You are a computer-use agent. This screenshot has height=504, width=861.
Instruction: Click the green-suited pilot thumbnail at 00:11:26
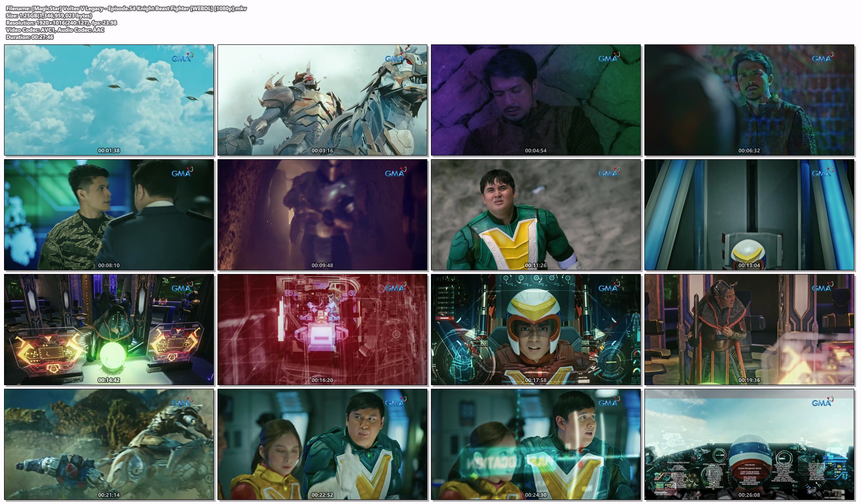[x=536, y=214]
